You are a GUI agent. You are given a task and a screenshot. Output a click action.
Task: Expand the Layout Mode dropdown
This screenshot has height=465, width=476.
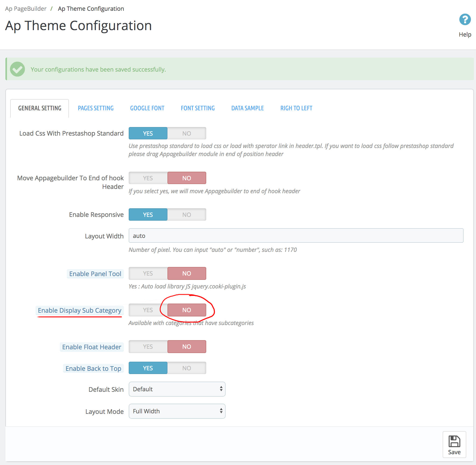[177, 411]
